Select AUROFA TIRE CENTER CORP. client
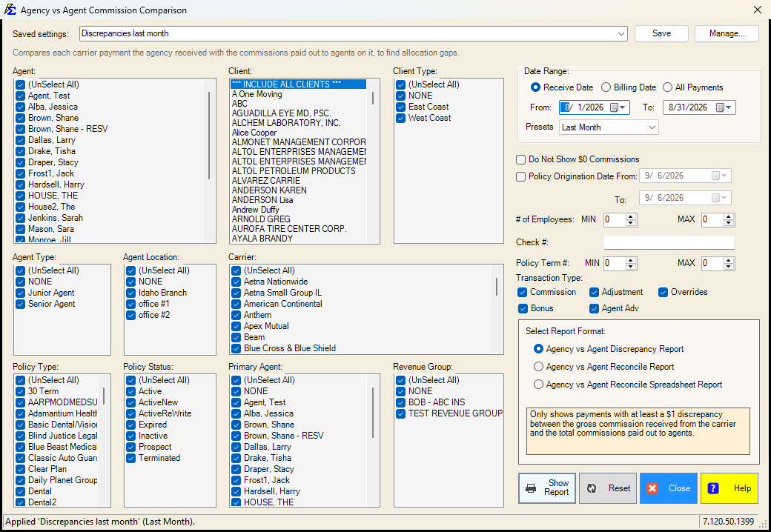771x532 pixels. pos(299,229)
